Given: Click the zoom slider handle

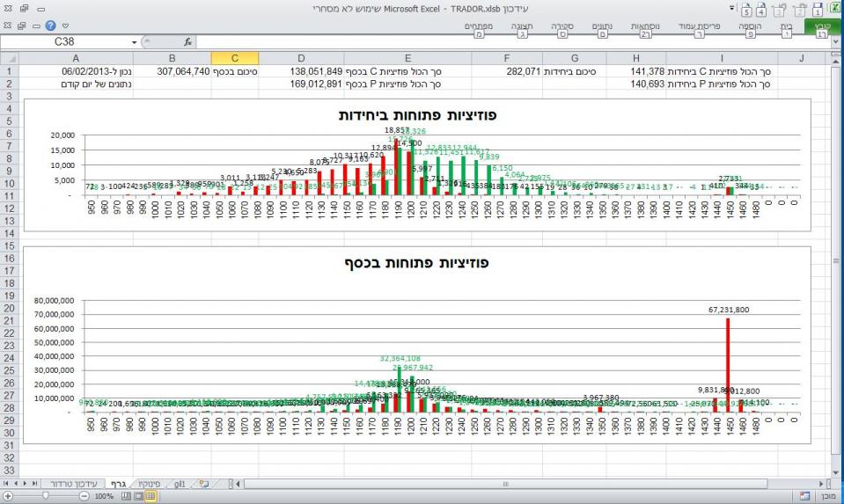Looking at the screenshot, I should (46, 496).
